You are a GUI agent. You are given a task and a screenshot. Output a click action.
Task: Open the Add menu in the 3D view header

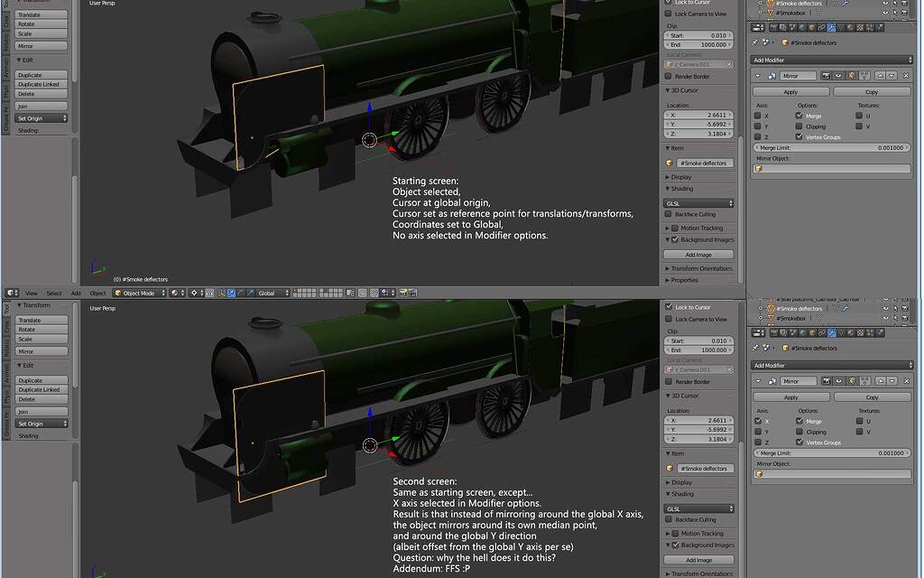pos(76,294)
